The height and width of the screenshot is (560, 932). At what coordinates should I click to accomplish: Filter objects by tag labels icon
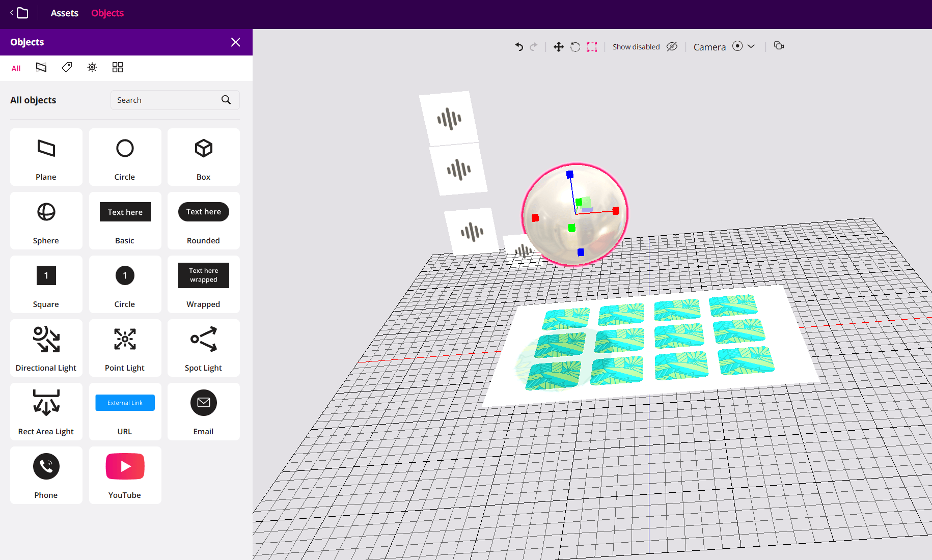(67, 67)
